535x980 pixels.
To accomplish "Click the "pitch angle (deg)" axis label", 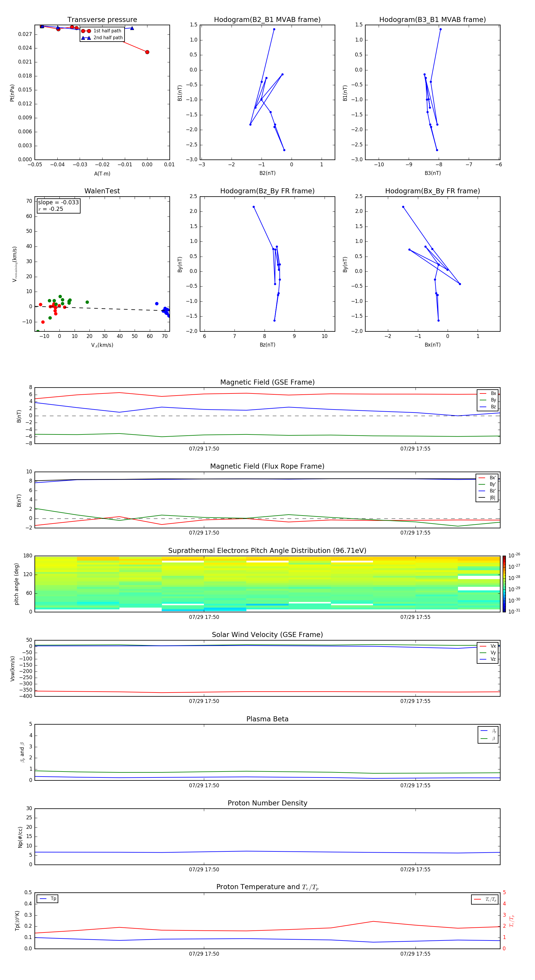I will [16, 584].
